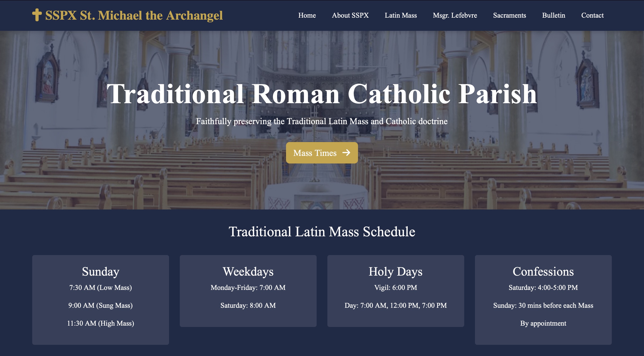Go to the Contact page
The image size is (644, 356).
point(592,15)
